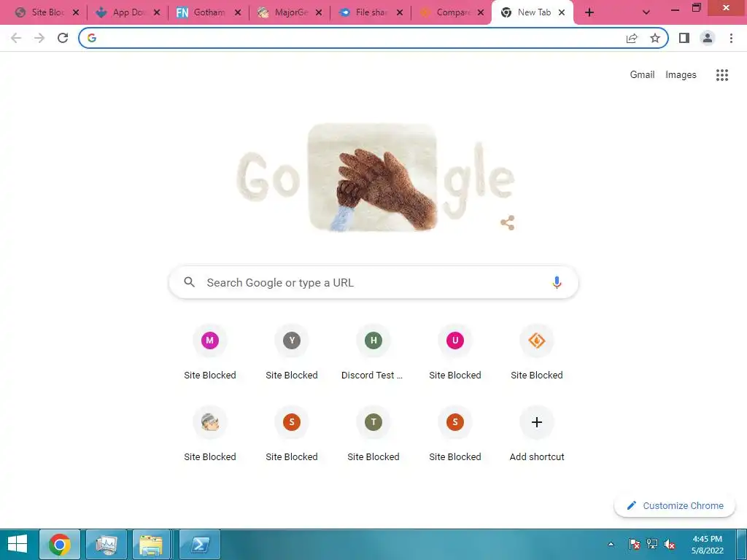The height and width of the screenshot is (560, 747).
Task: Open PowerShell from the taskbar
Action: click(x=200, y=544)
